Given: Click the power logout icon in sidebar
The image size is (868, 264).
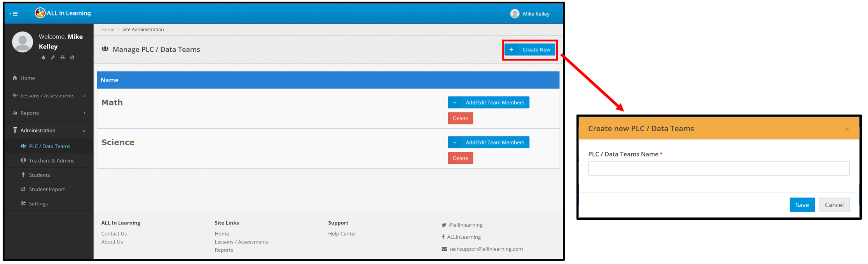Looking at the screenshot, I should (x=72, y=57).
